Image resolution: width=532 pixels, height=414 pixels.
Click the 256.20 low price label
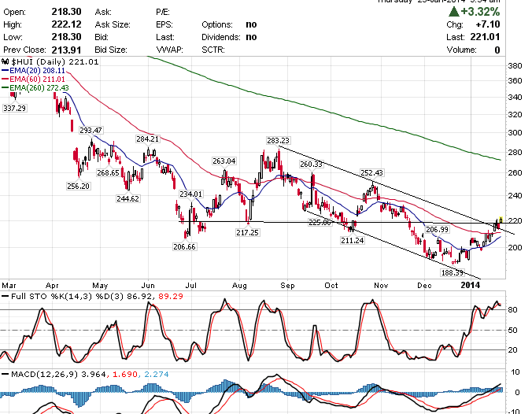click(x=79, y=186)
